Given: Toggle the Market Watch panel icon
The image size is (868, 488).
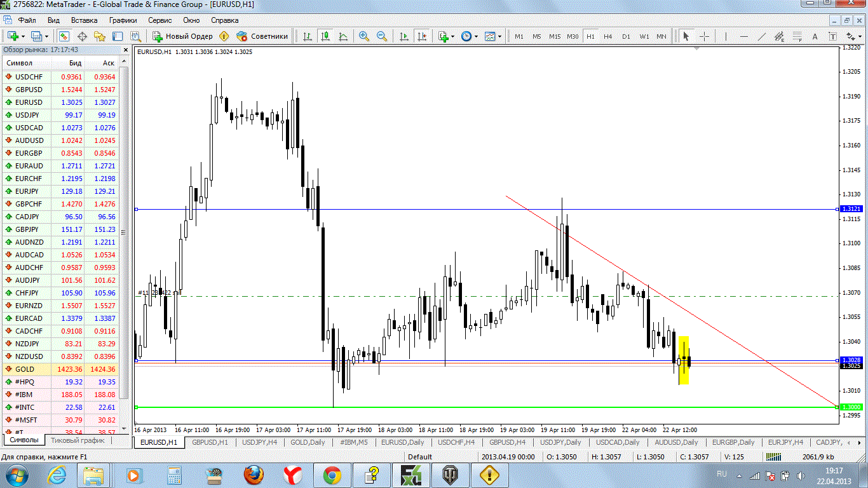Looking at the screenshot, I should [64, 36].
